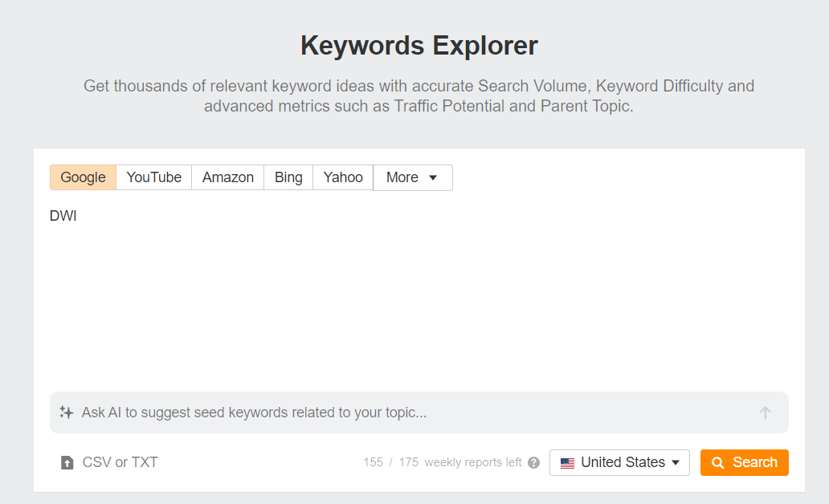Open the weekly reports help question mark icon
This screenshot has height=504, width=829.
(x=534, y=463)
